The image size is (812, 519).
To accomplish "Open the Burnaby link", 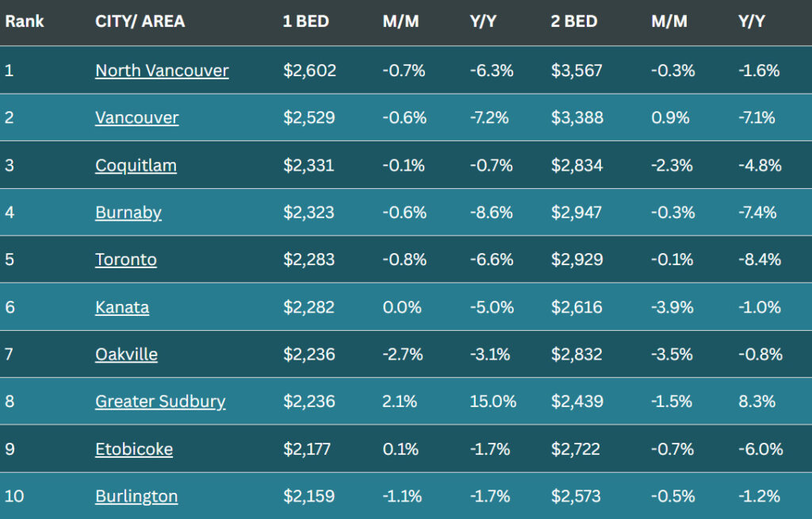I will click(x=128, y=213).
